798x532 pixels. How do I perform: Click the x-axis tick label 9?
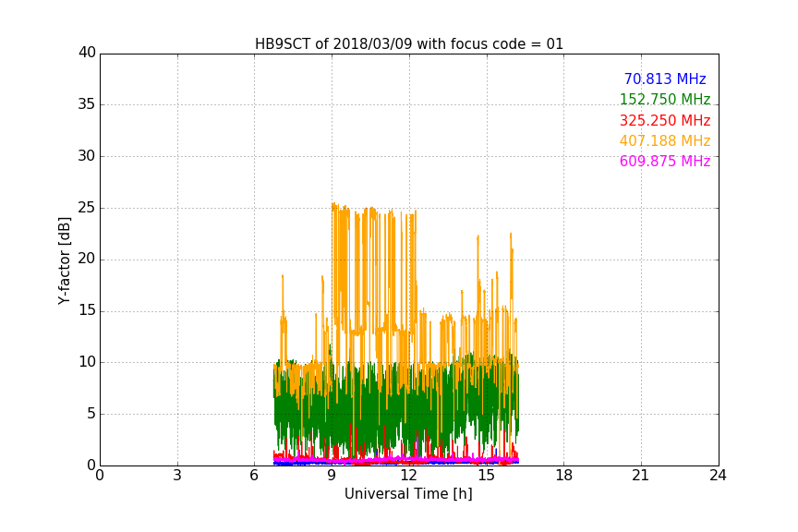click(x=332, y=476)
